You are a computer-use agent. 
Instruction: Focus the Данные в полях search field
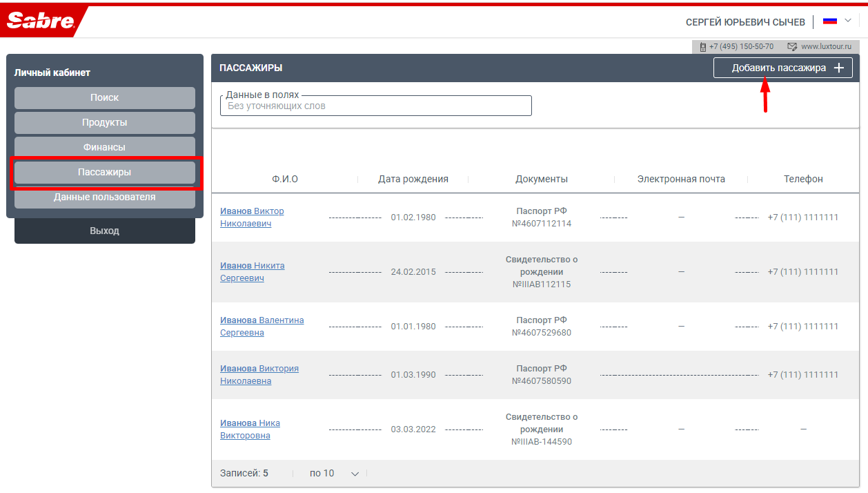[375, 106]
